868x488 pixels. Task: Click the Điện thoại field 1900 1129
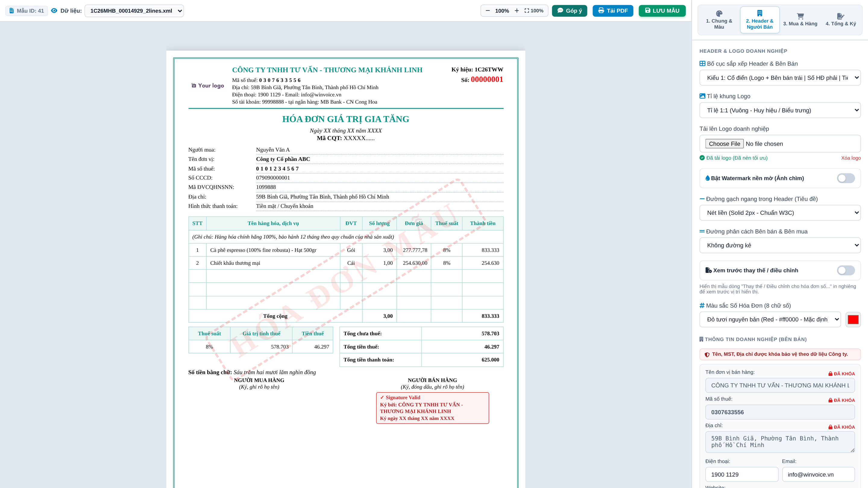[x=742, y=474]
